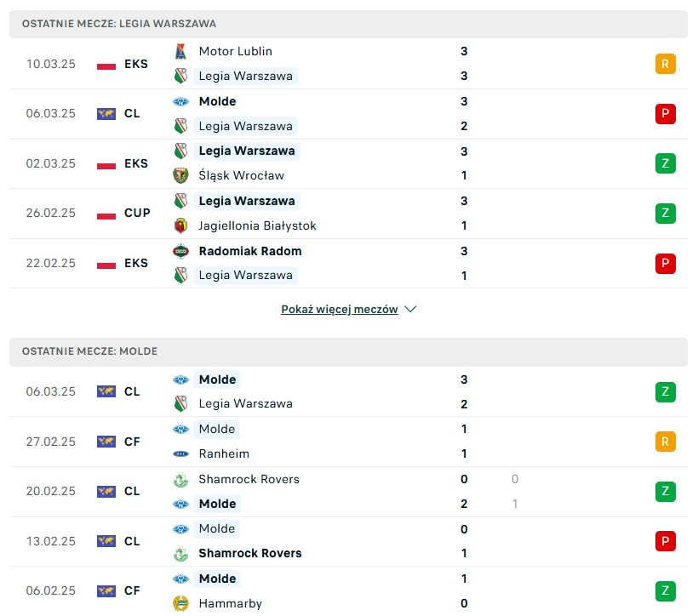Click the CF competition label on 27.02.25

point(132,442)
